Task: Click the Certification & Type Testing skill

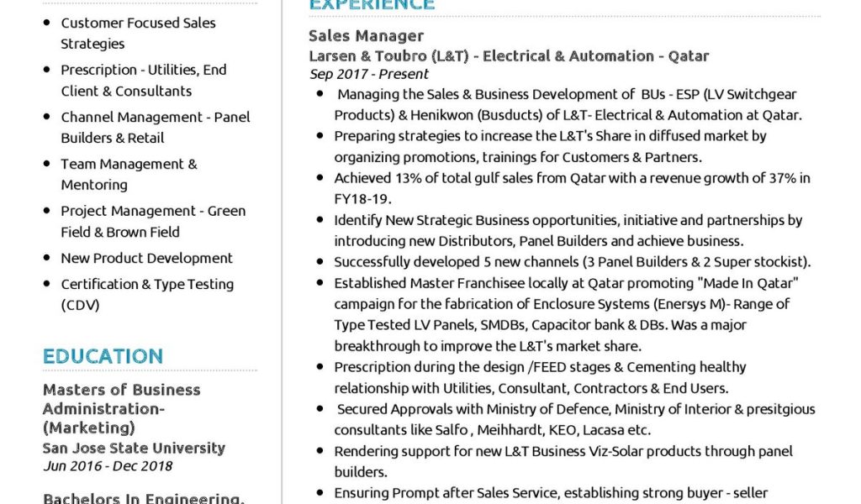Action: (x=147, y=294)
